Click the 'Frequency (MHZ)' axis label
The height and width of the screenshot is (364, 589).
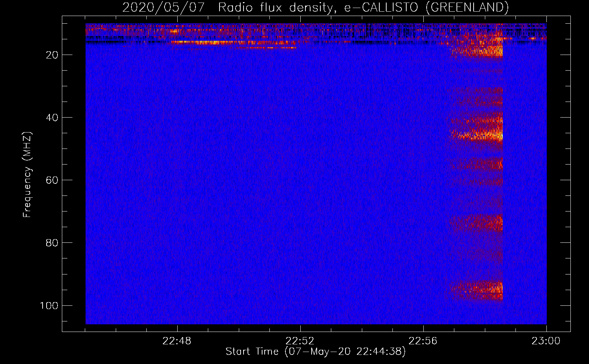coord(27,174)
